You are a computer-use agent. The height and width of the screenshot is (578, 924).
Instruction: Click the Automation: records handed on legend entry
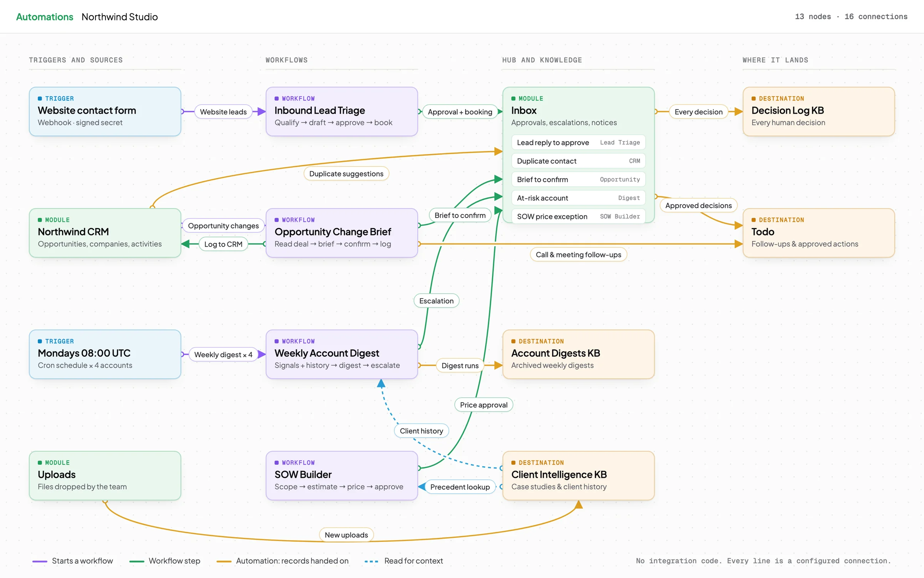pyautogui.click(x=283, y=561)
